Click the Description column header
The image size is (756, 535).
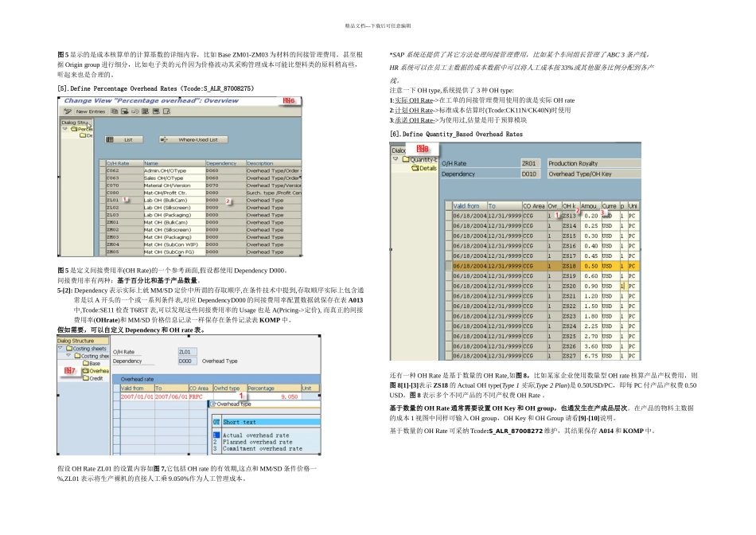point(274,163)
